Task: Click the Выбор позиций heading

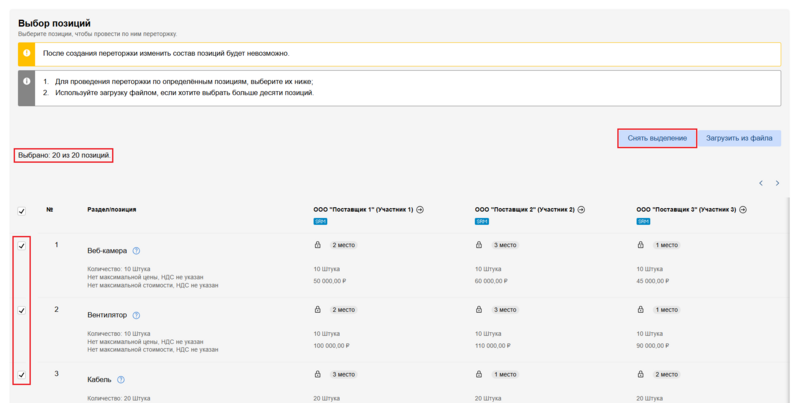Action: click(x=54, y=23)
